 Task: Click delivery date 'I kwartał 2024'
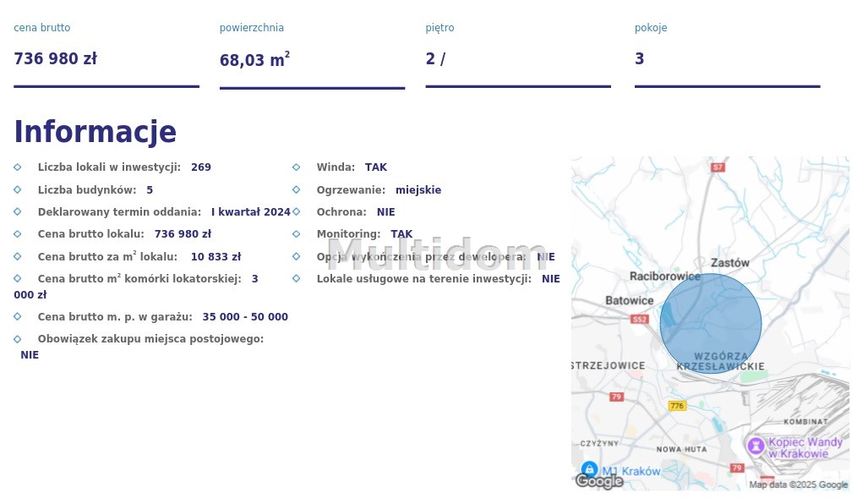click(x=251, y=212)
